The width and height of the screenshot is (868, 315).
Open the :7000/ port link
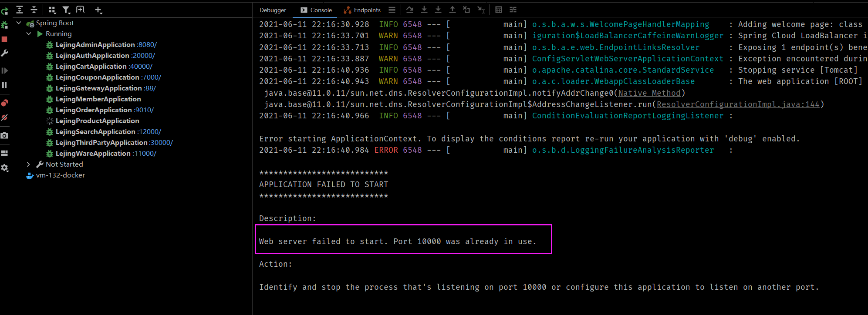(x=151, y=77)
